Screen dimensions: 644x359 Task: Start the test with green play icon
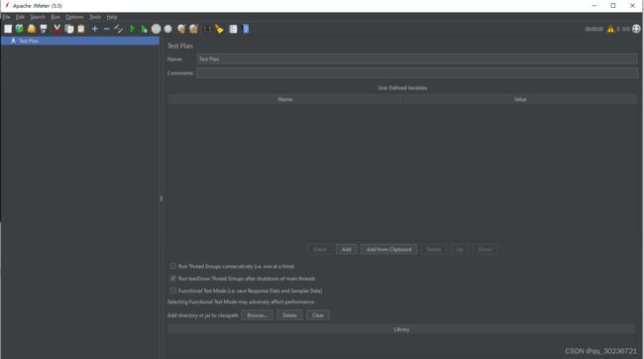click(132, 29)
